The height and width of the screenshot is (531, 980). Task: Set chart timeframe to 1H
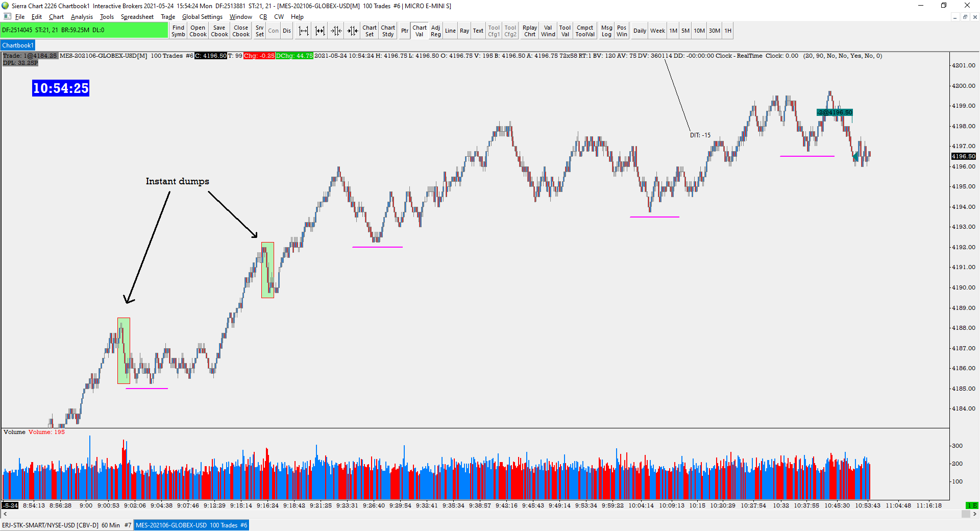pyautogui.click(x=728, y=31)
